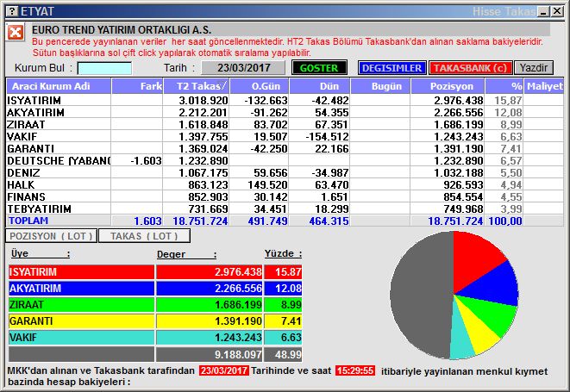Select the DEUTSCHE (YABANCI) row name

[59, 160]
